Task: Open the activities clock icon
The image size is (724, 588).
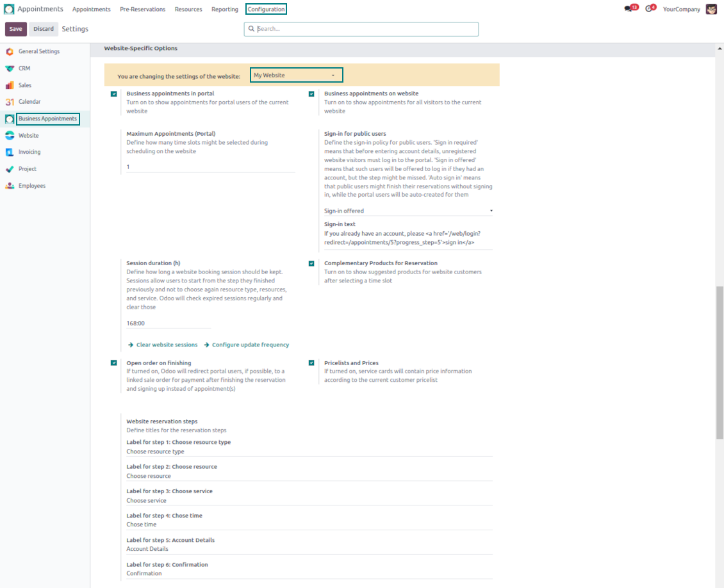Action: coord(649,9)
